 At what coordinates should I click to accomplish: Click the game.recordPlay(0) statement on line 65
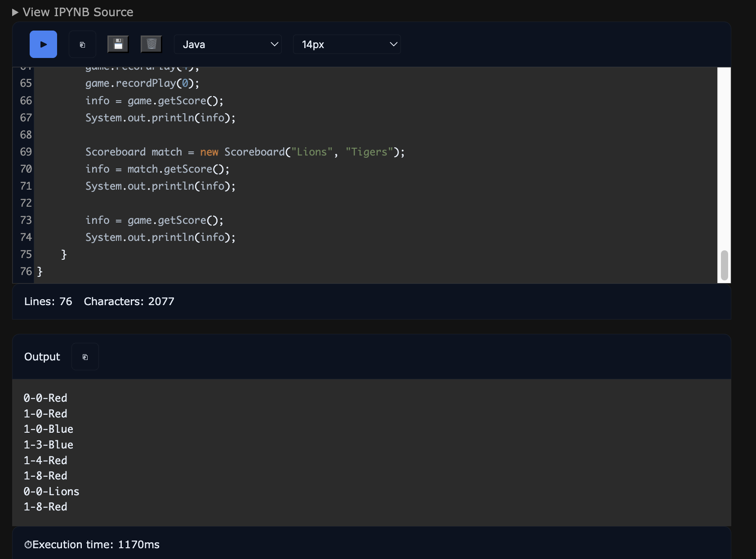[x=142, y=84]
